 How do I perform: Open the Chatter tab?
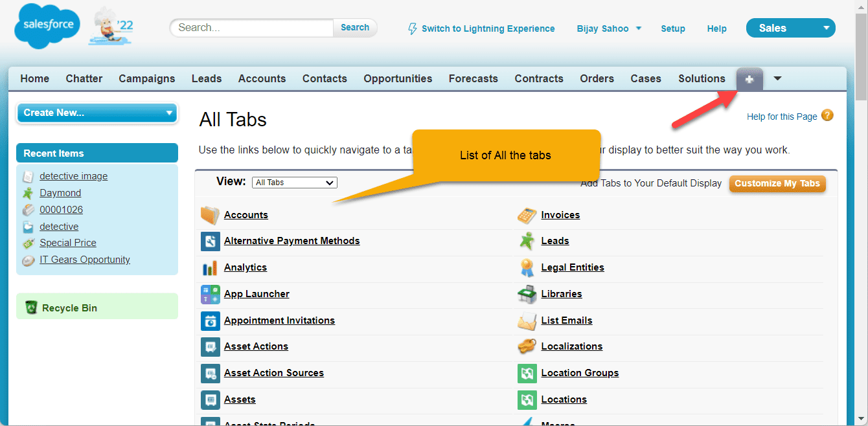coord(84,78)
